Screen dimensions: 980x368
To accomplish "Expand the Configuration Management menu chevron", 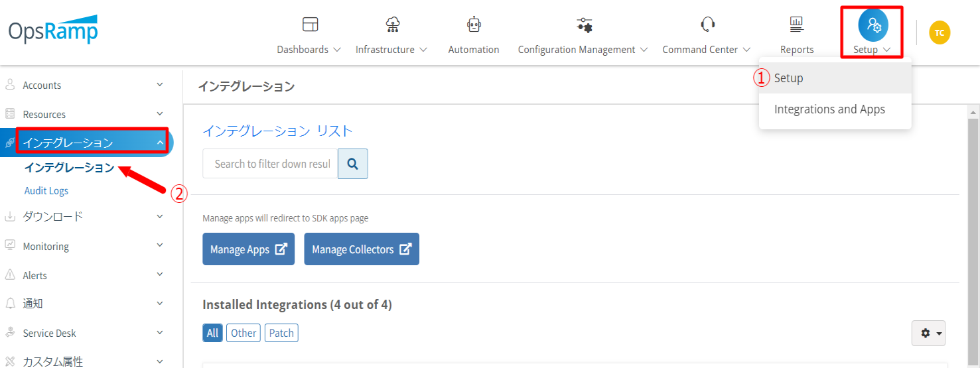I will 644,50.
